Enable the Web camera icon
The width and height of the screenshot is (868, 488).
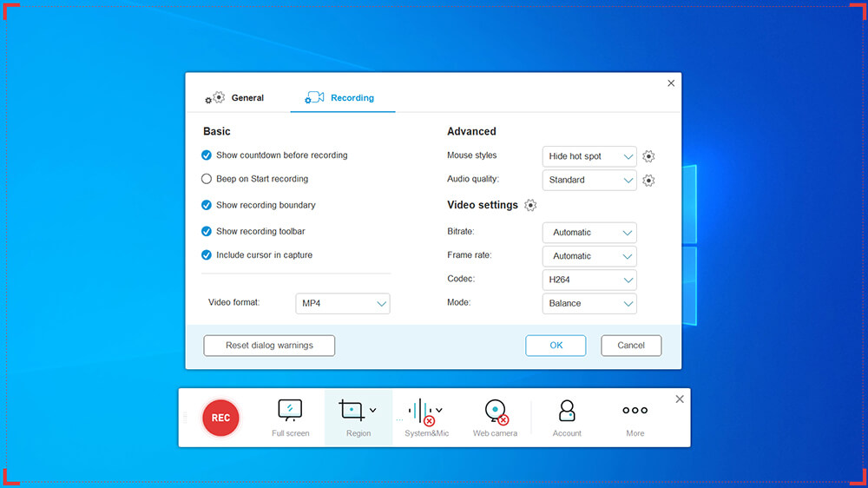[495, 411]
